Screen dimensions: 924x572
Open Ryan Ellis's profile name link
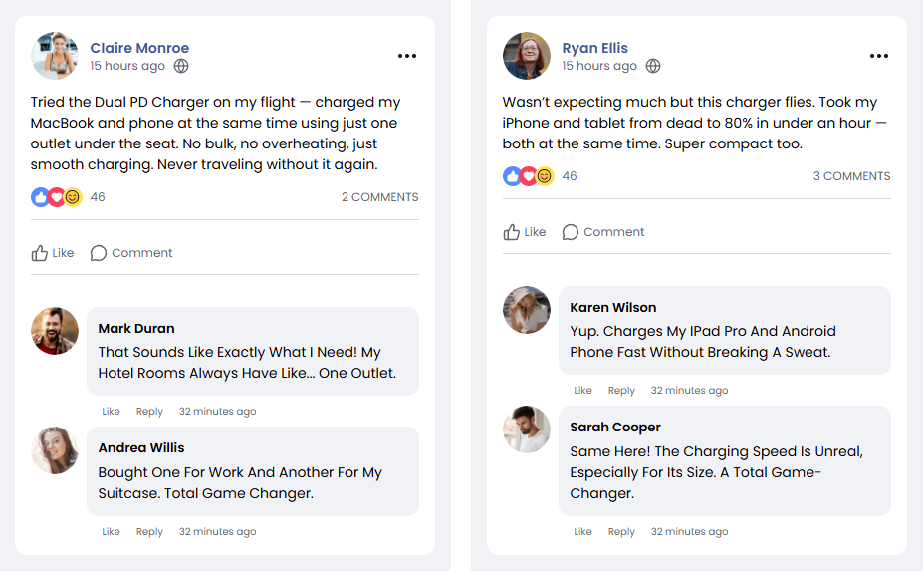594,48
